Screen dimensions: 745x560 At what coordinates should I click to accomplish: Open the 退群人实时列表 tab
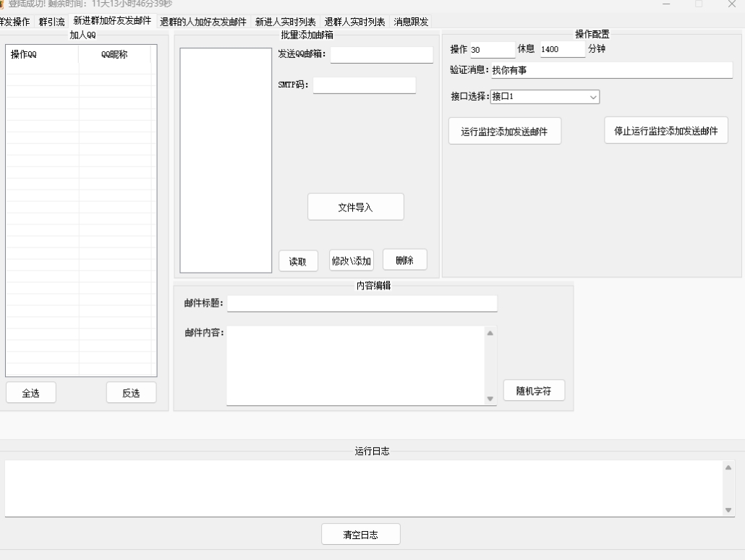point(354,22)
